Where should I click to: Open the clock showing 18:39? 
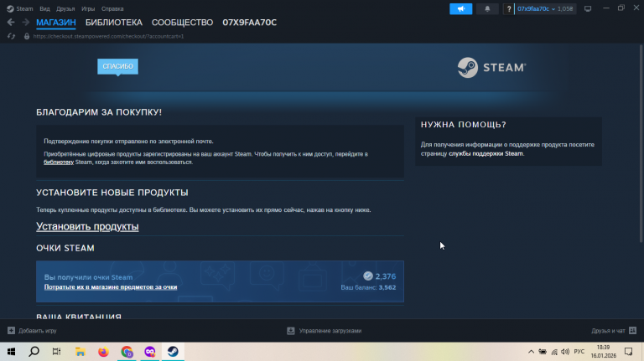pyautogui.click(x=604, y=352)
